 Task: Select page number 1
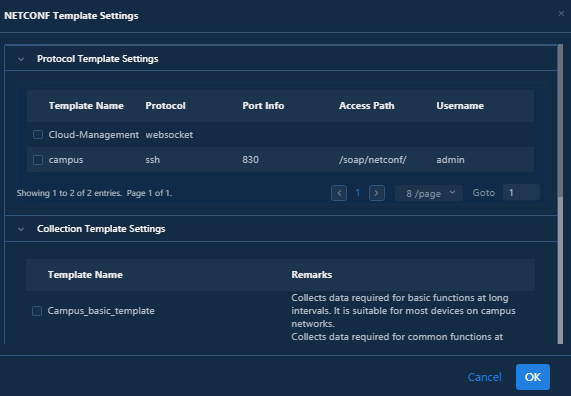[x=358, y=193]
